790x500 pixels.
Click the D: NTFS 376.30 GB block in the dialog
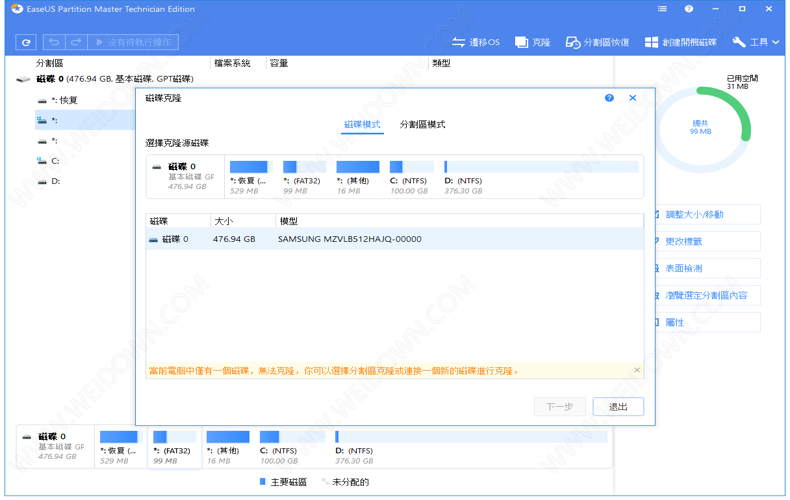541,178
